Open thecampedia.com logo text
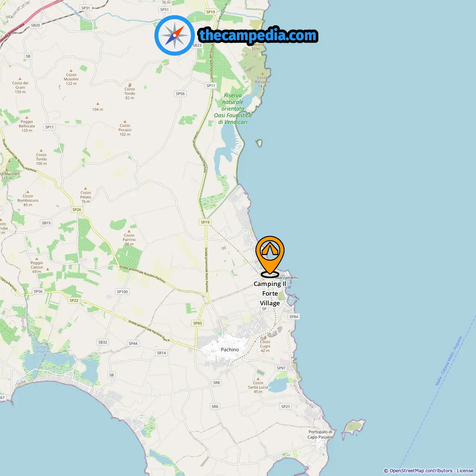Viewport: 476px width, 476px height. click(x=258, y=35)
